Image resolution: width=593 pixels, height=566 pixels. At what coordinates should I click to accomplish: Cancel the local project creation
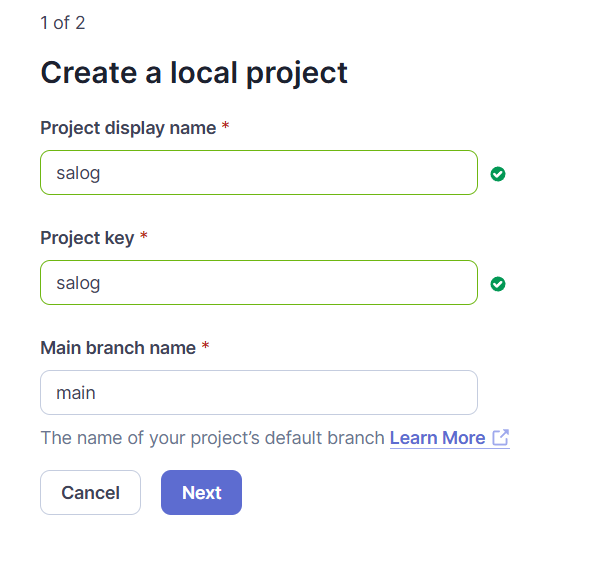90,492
